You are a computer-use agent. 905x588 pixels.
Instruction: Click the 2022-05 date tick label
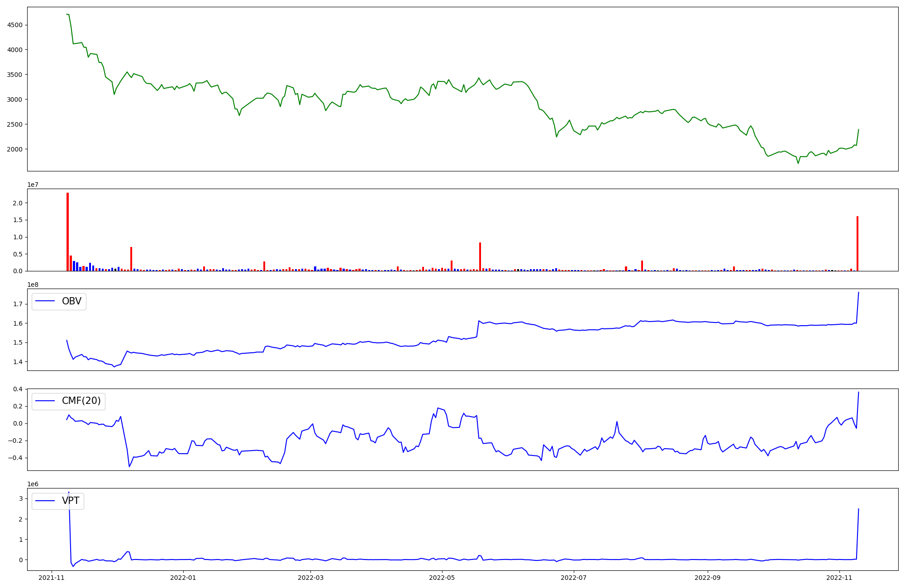pos(442,578)
